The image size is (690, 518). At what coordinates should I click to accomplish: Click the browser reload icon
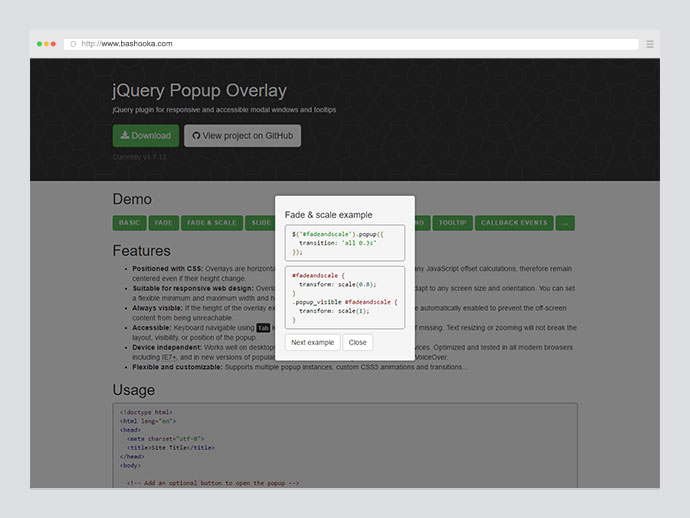click(x=73, y=44)
